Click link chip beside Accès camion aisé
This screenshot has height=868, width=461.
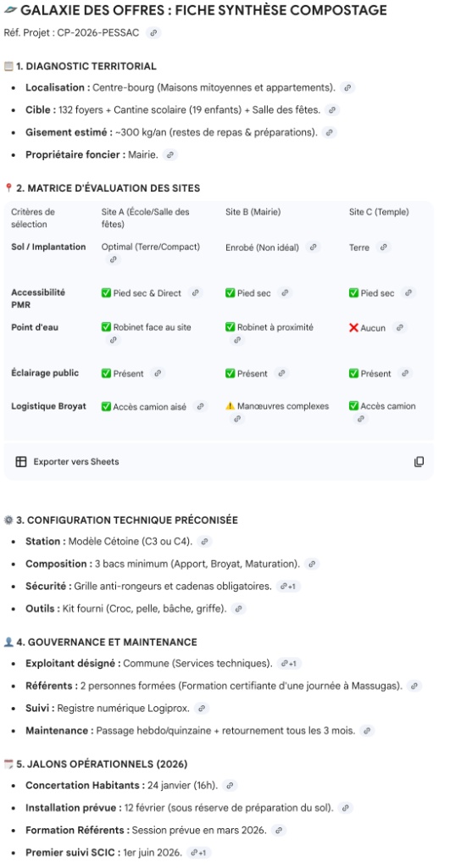(x=200, y=406)
